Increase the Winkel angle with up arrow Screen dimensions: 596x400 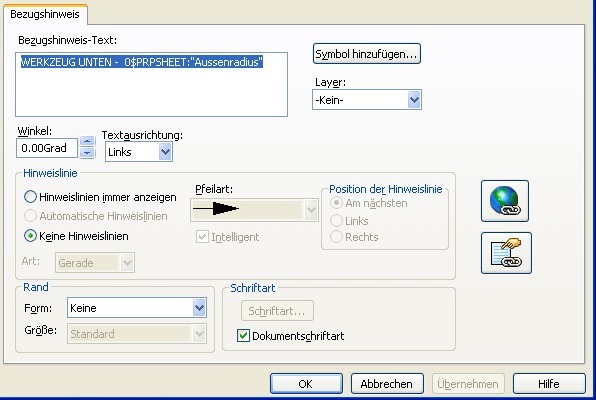coord(87,141)
